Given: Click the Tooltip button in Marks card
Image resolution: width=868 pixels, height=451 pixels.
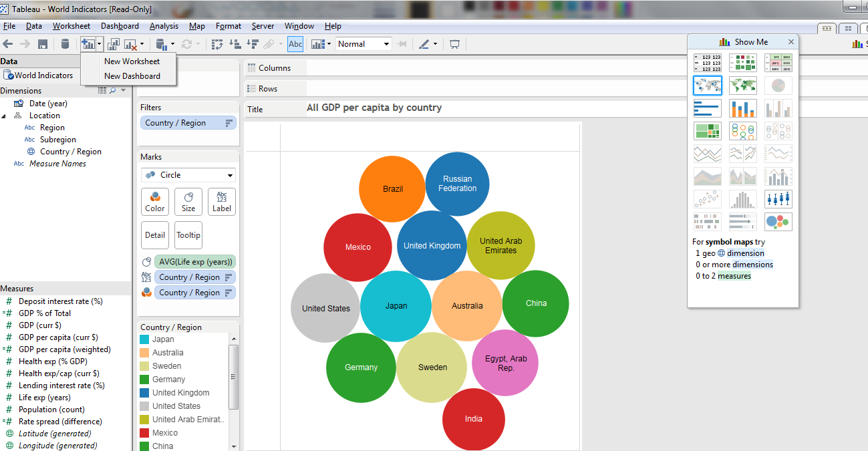Looking at the screenshot, I should 188,235.
